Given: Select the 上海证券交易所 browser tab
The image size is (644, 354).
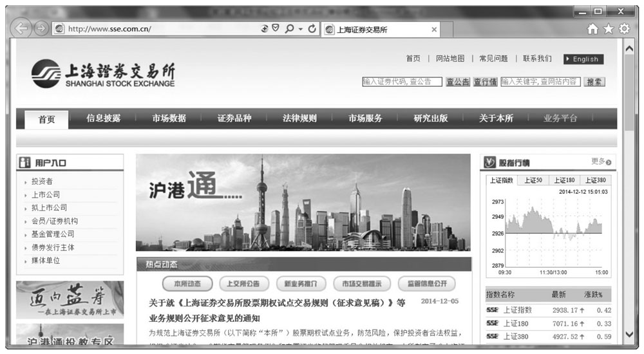Looking at the screenshot, I should 381,30.
